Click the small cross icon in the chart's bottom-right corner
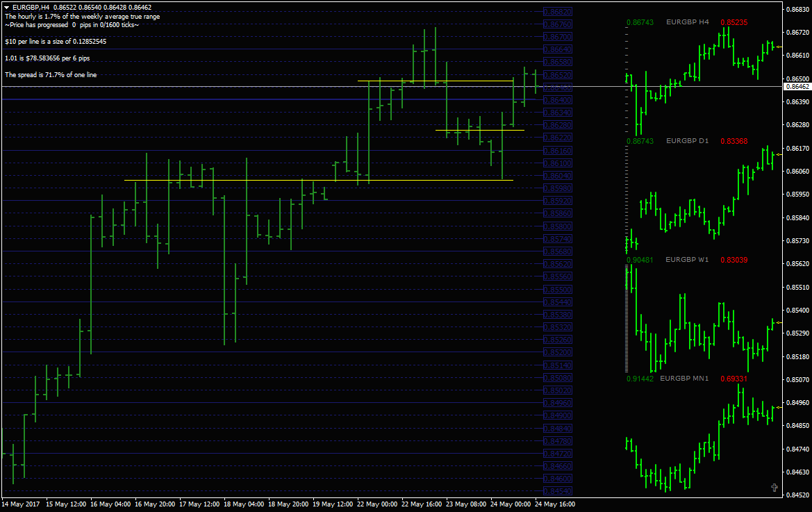The image size is (812, 512). [774, 488]
